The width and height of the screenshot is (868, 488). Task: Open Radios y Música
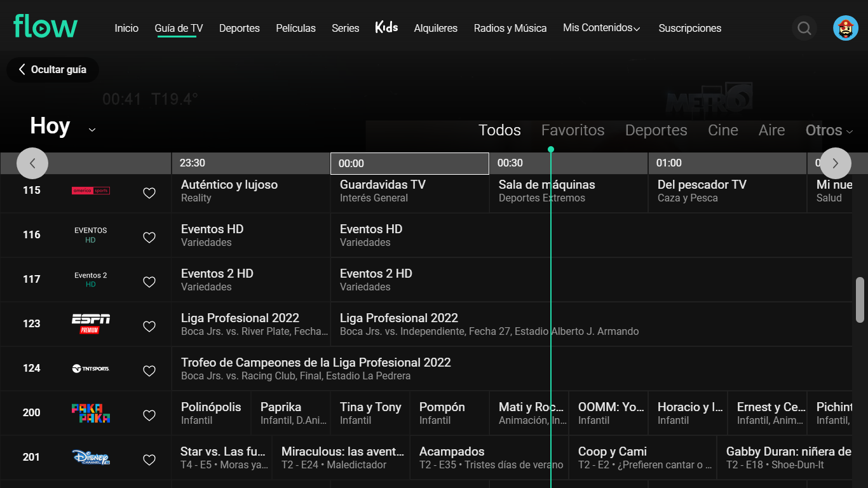point(510,28)
